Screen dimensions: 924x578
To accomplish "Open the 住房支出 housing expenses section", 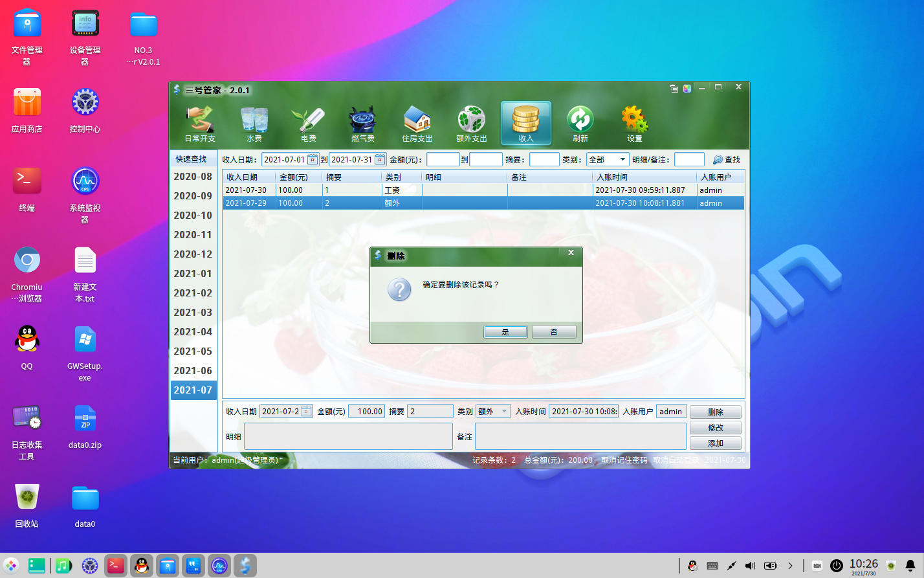I will click(417, 124).
